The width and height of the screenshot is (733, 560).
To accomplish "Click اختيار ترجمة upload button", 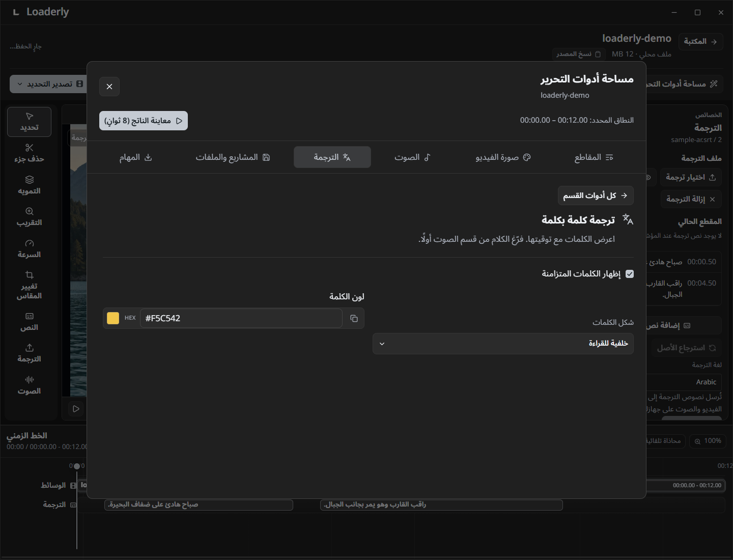I will pyautogui.click(x=691, y=177).
